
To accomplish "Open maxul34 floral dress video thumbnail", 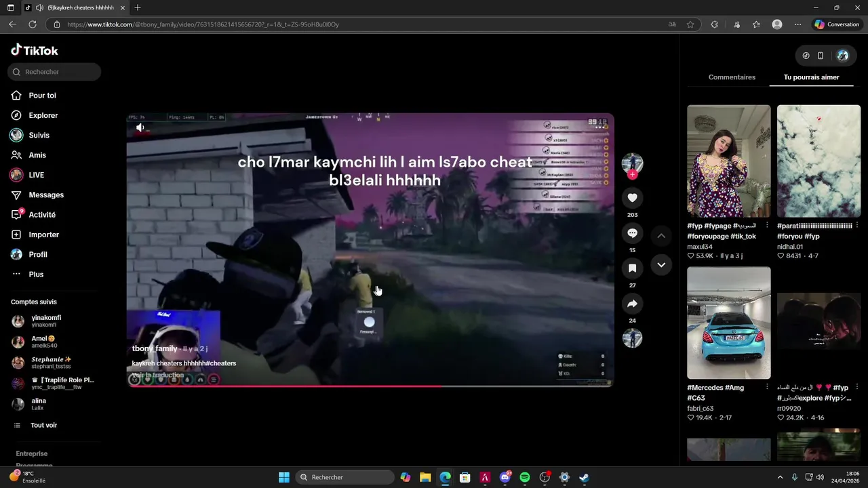I will point(728,161).
